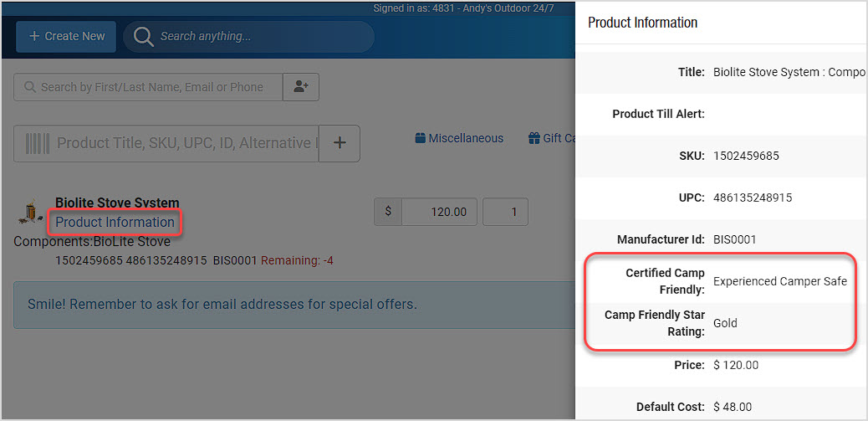Click the Biolite Stove product thumbnail

30,212
